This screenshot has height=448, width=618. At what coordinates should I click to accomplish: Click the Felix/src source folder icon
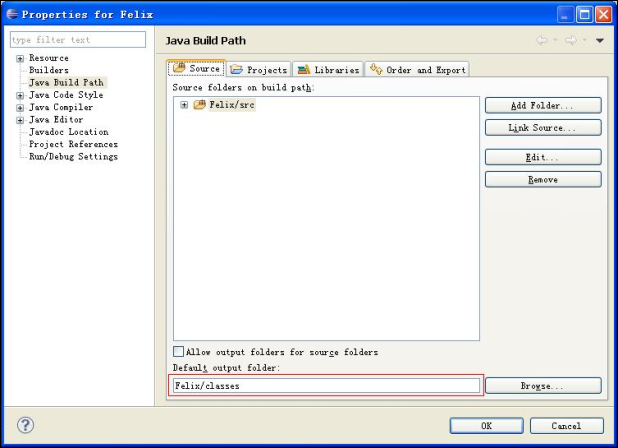click(199, 105)
